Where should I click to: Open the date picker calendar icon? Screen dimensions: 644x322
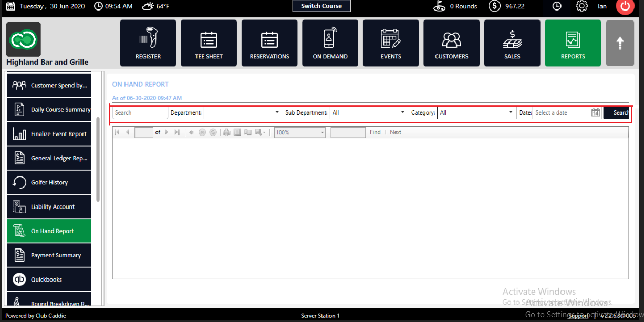coord(596,112)
